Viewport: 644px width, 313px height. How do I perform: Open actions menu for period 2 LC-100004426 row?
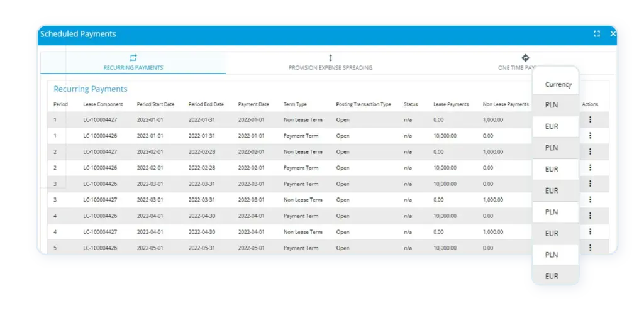click(590, 167)
